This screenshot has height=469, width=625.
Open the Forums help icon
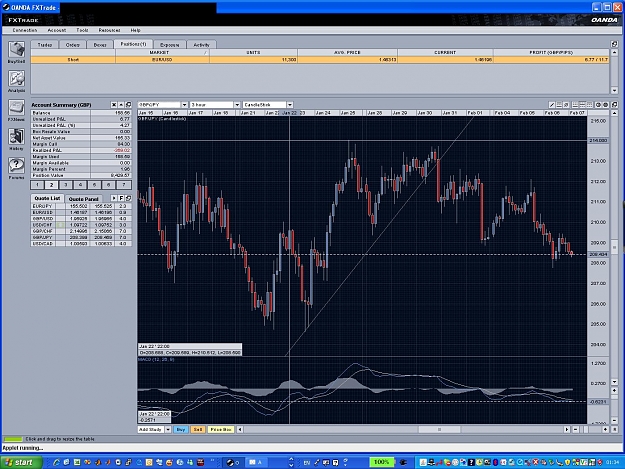[17, 166]
